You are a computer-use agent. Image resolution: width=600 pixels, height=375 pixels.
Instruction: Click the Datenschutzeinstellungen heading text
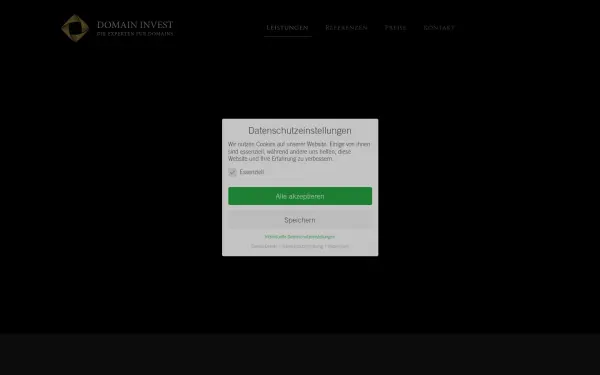(x=300, y=130)
